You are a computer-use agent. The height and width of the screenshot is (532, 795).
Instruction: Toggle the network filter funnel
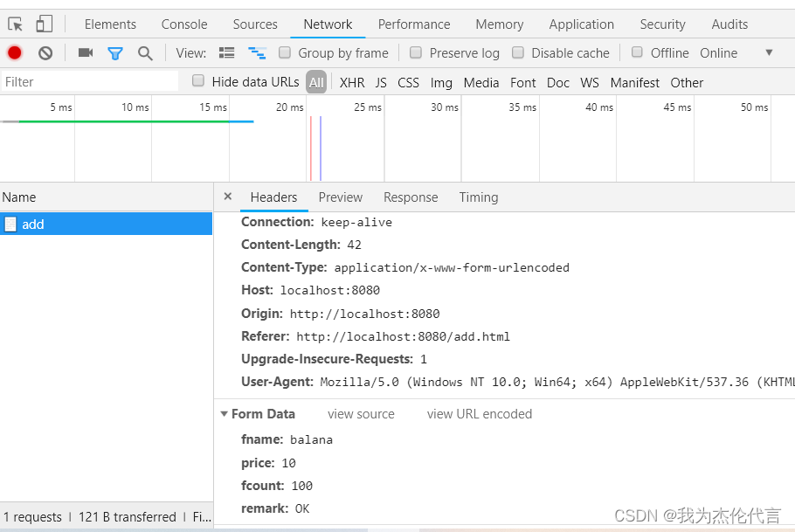tap(115, 52)
